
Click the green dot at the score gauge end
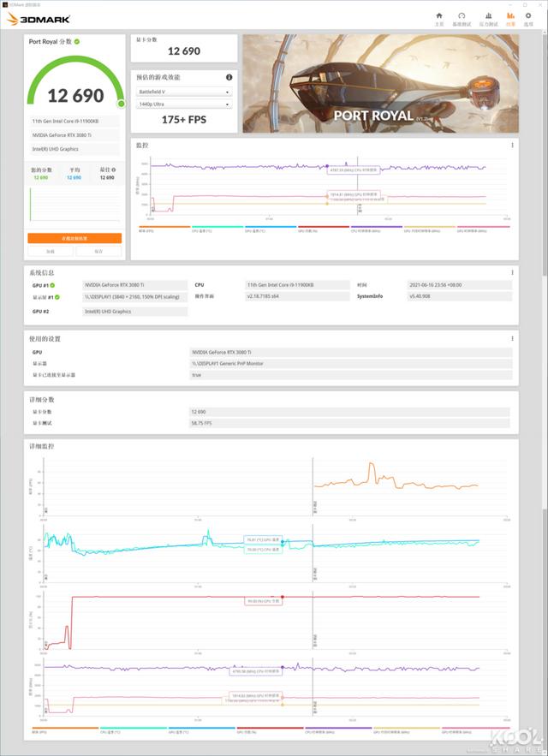point(121,104)
